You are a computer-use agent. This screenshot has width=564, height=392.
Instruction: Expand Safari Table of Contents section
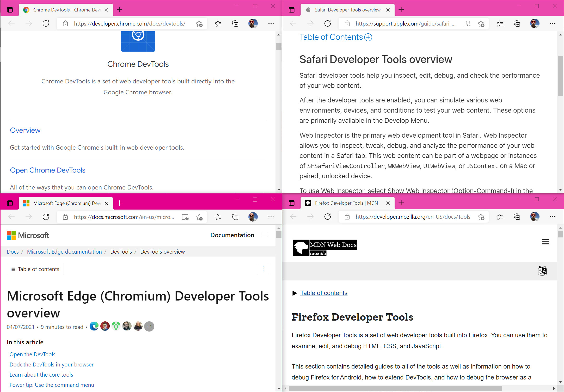tap(368, 37)
